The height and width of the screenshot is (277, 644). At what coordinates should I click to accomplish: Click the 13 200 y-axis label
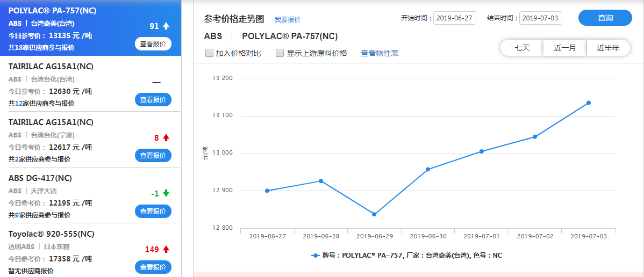pos(222,78)
